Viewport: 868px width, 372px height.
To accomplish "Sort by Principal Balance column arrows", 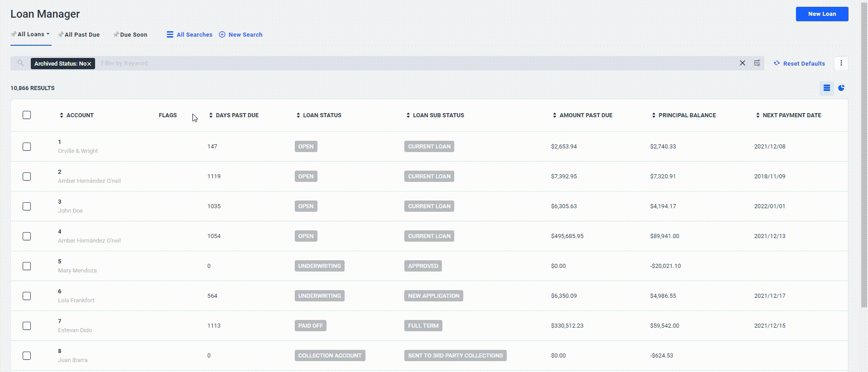I will [x=654, y=115].
